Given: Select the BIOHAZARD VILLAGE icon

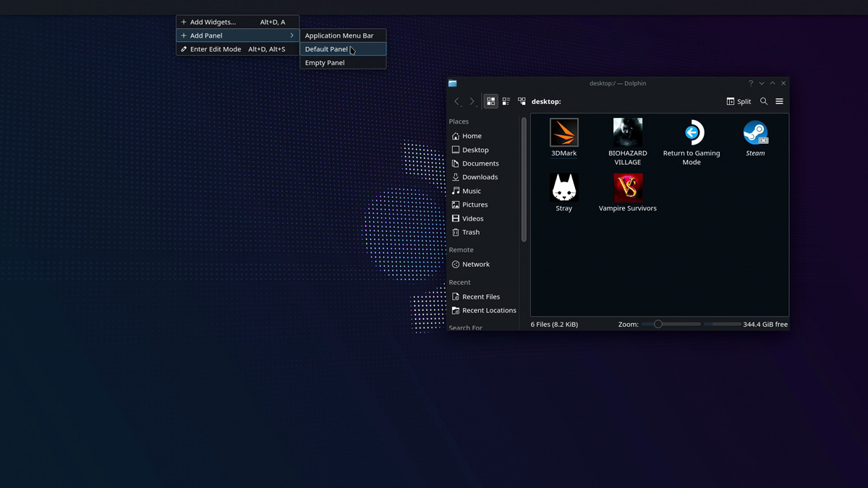Looking at the screenshot, I should tap(628, 133).
